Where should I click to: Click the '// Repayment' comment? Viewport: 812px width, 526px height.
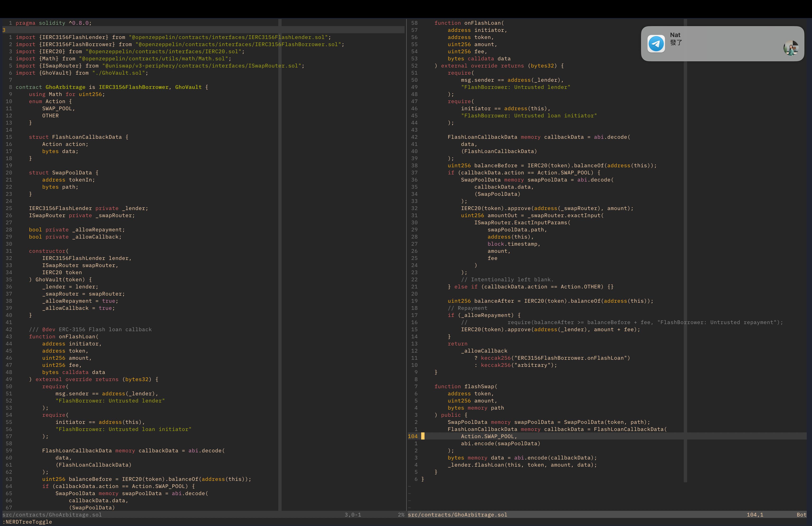[x=467, y=308]
